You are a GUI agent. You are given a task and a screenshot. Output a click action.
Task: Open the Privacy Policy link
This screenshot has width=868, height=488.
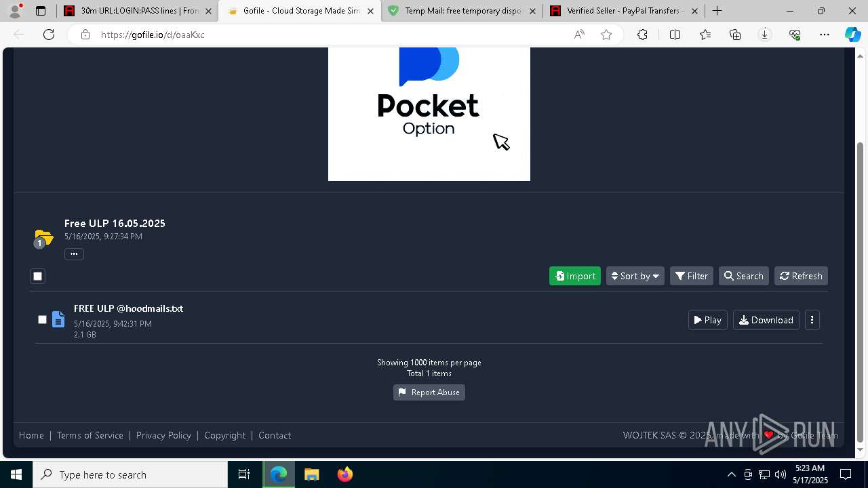[x=163, y=435]
